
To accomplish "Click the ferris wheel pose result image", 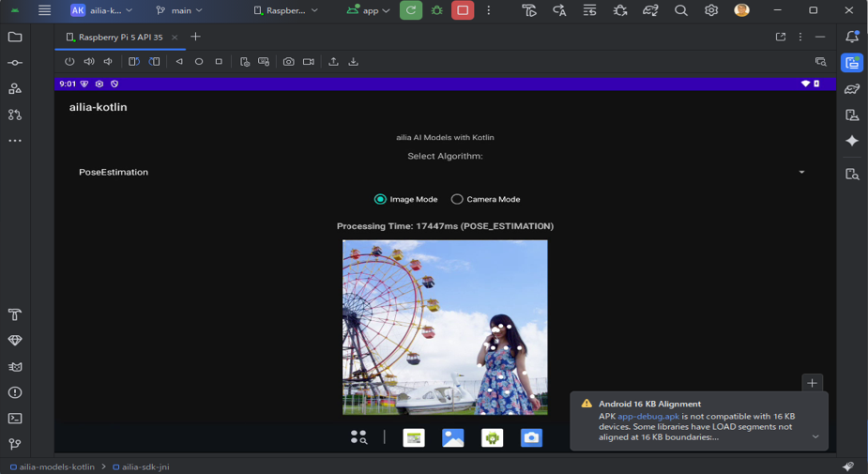I will [x=445, y=327].
